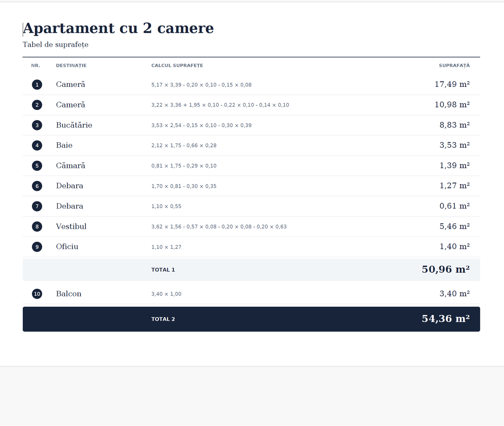Click the calculation "1,10 × 0,55"
This screenshot has width=504, height=426.
pos(166,206)
